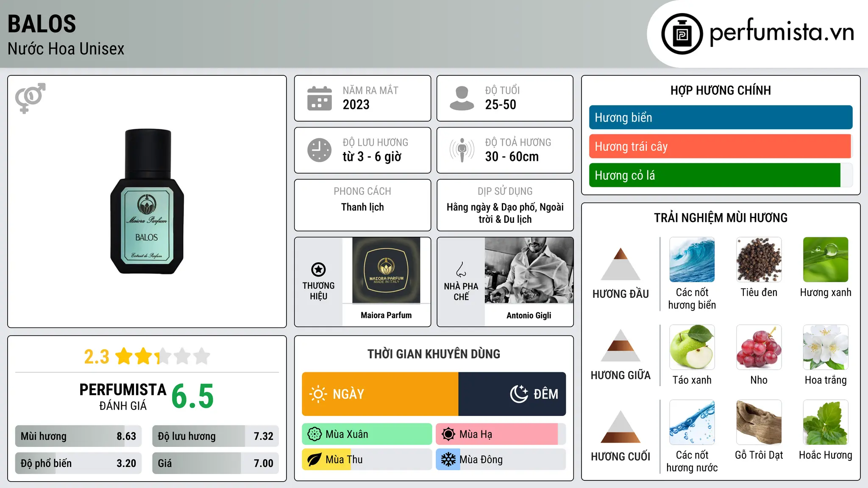Image resolution: width=868 pixels, height=488 pixels.
Task: Click the HƯƠNG CUỐI pyramid icon
Action: pyautogui.click(x=620, y=427)
